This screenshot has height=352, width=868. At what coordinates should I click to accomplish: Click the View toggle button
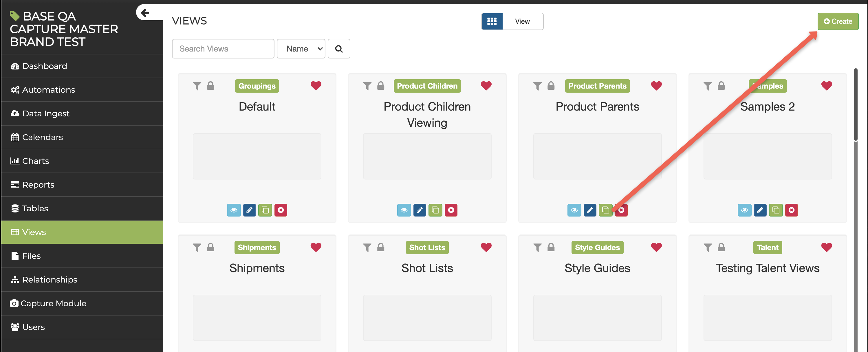point(522,21)
